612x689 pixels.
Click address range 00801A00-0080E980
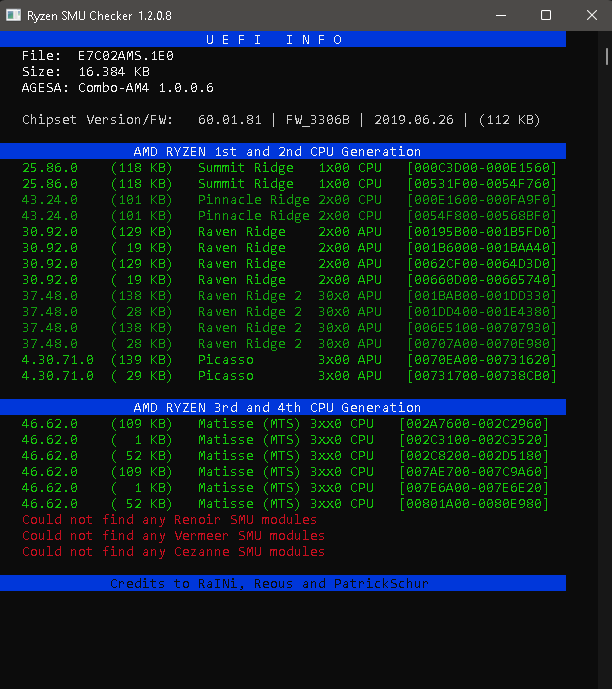pyautogui.click(x=474, y=504)
